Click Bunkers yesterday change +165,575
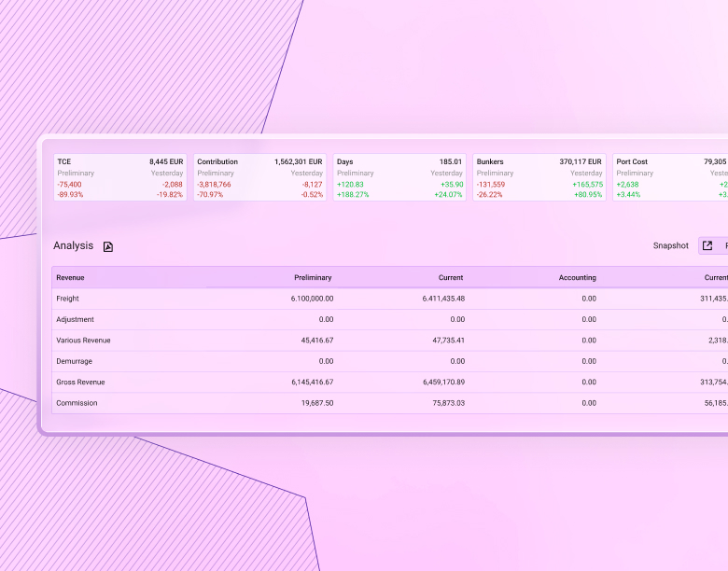This screenshot has height=571, width=728. tap(587, 185)
